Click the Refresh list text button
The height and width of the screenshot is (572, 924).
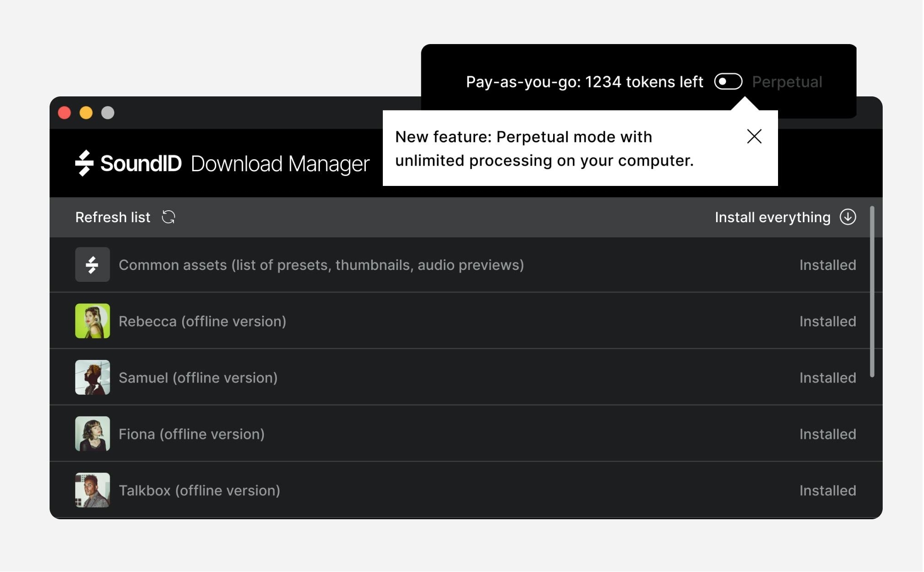113,217
